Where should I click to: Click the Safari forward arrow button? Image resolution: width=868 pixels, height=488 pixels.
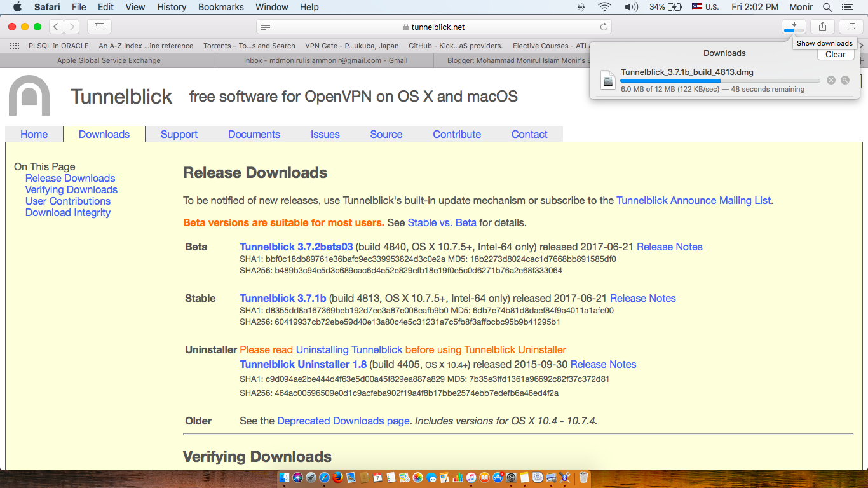click(x=72, y=27)
